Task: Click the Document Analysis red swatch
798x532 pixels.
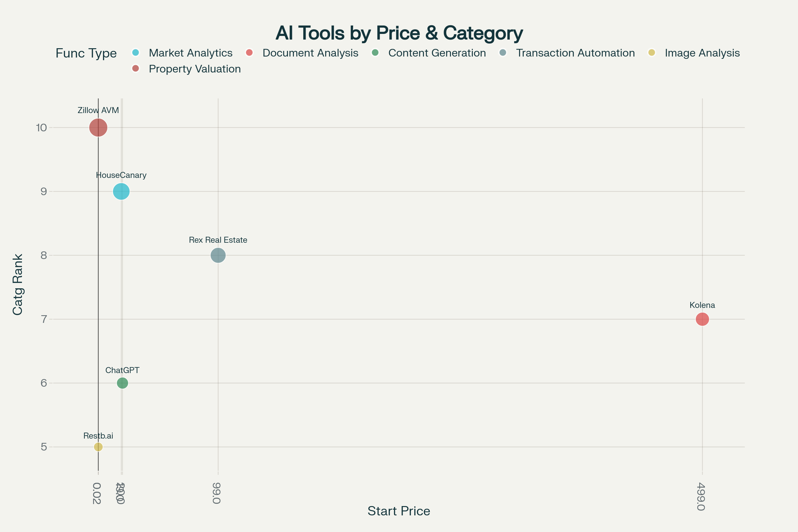Action: pyautogui.click(x=249, y=53)
